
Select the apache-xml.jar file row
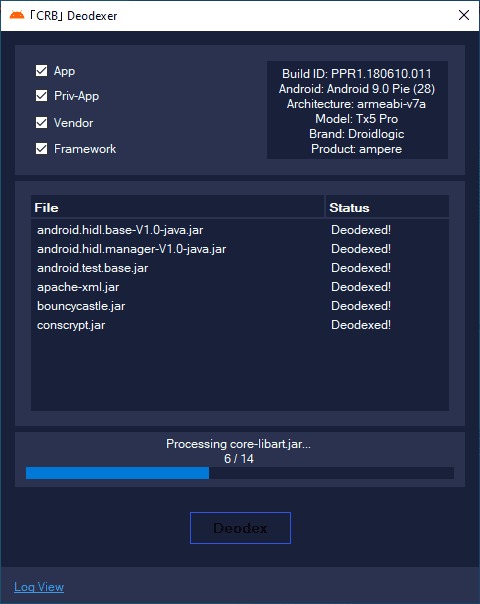(x=240, y=287)
